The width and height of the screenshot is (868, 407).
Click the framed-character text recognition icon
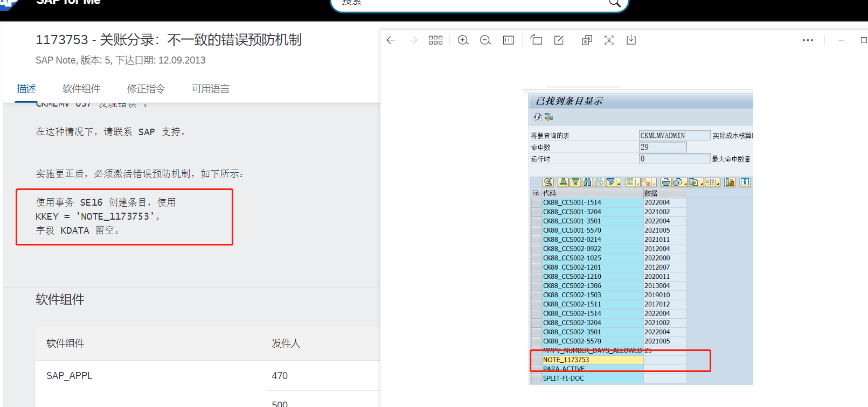(x=609, y=40)
